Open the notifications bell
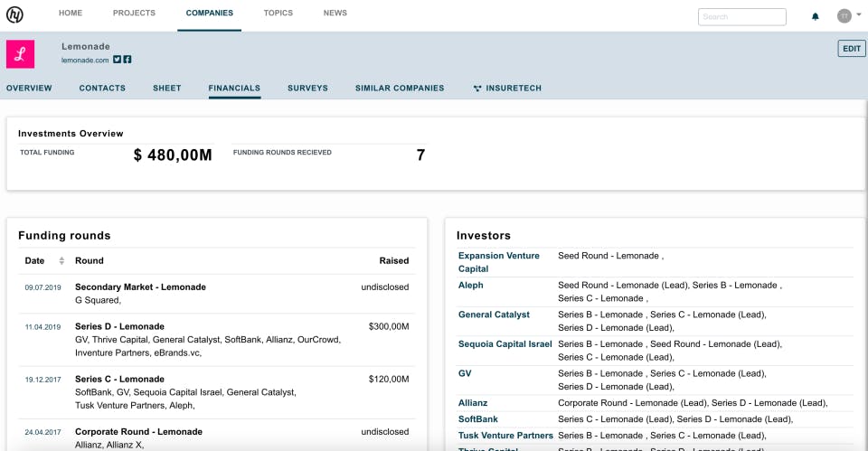868x451 pixels. 816,16
